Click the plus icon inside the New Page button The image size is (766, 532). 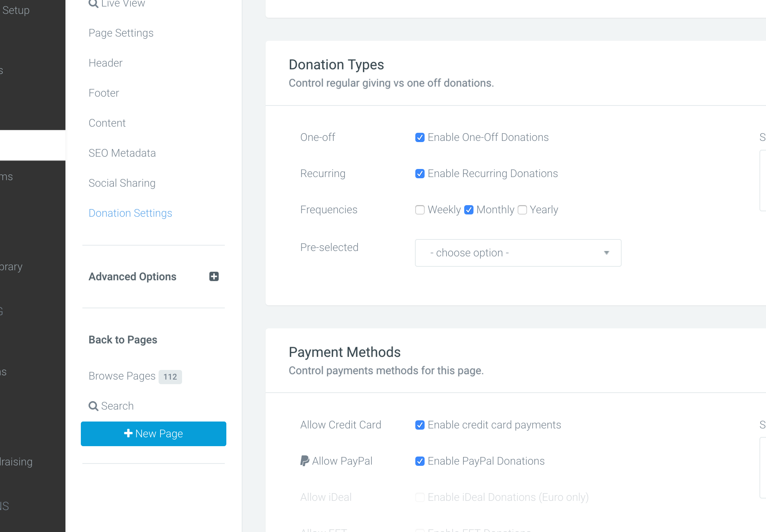tap(128, 433)
